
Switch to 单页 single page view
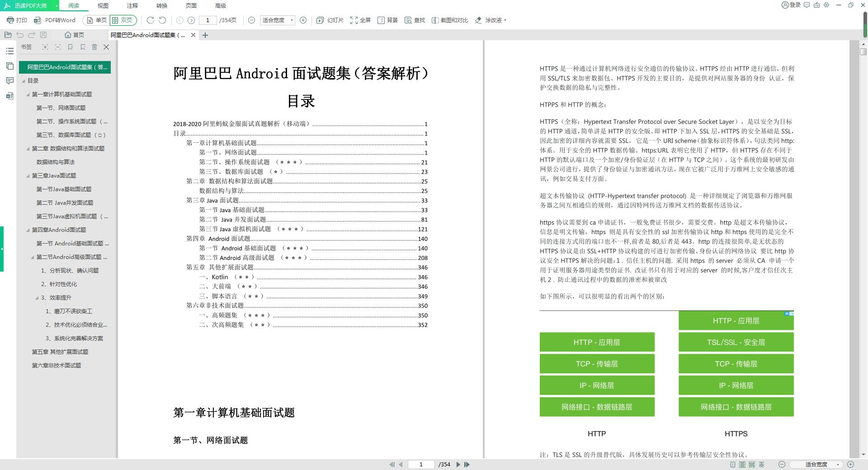(97, 20)
